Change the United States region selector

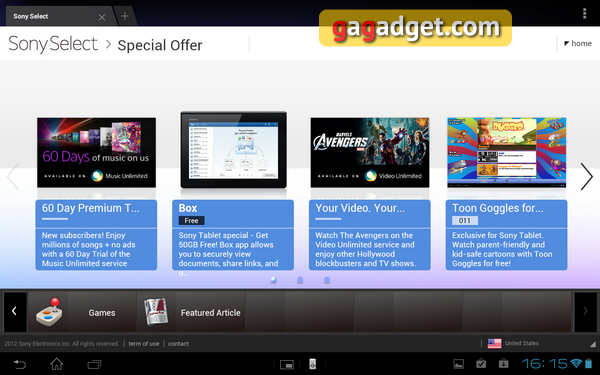click(522, 343)
